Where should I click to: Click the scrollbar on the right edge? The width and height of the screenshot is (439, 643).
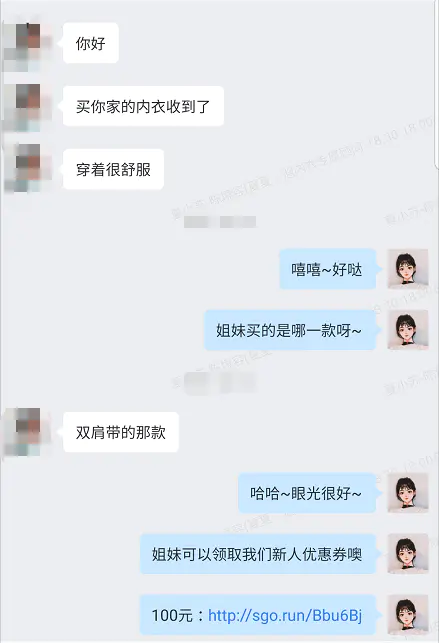coord(437,82)
